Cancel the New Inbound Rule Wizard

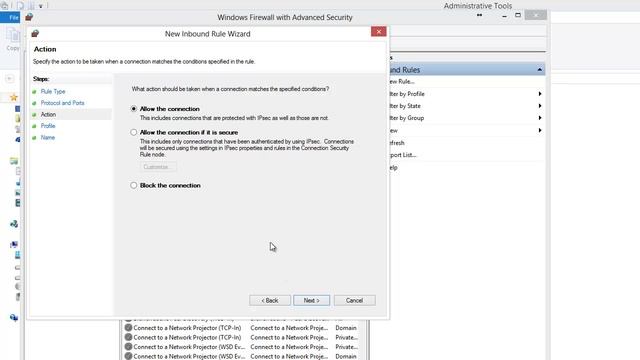tap(354, 300)
